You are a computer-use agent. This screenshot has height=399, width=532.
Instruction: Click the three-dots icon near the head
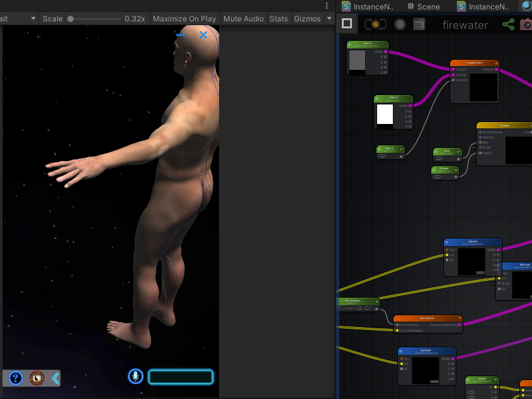[x=181, y=35]
